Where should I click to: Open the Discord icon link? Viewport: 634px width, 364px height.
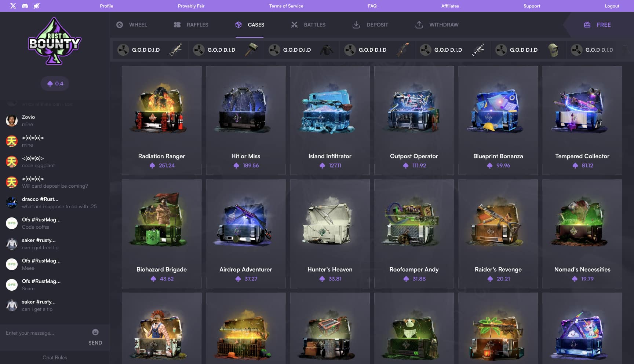pos(25,6)
